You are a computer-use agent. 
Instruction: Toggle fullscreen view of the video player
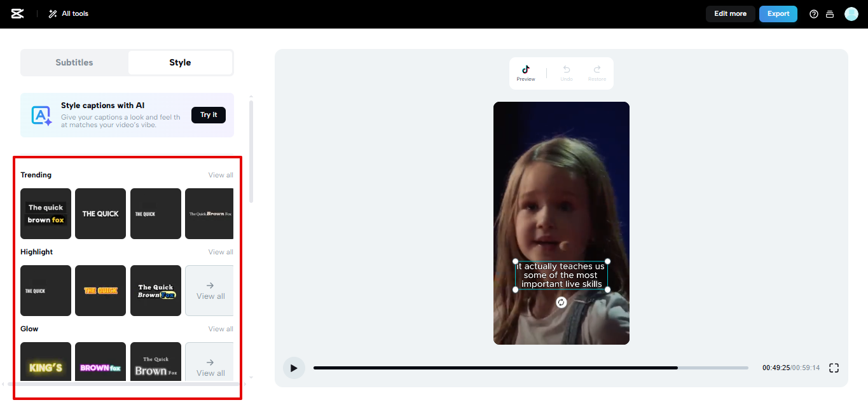[x=834, y=368]
